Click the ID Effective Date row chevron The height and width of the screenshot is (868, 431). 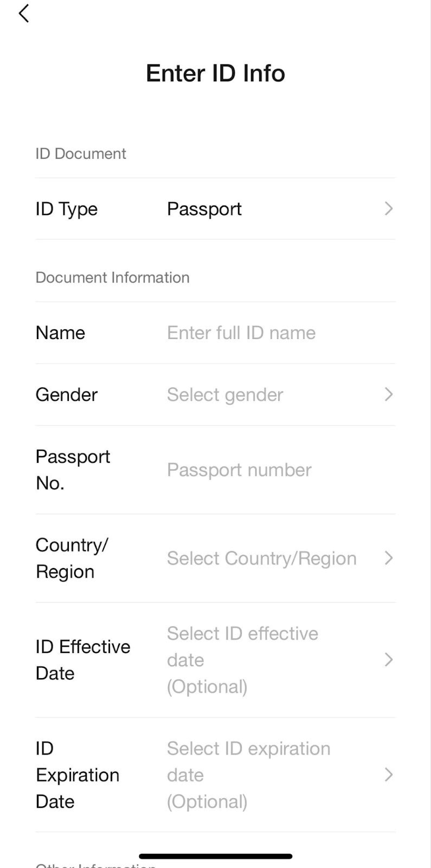coord(388,660)
